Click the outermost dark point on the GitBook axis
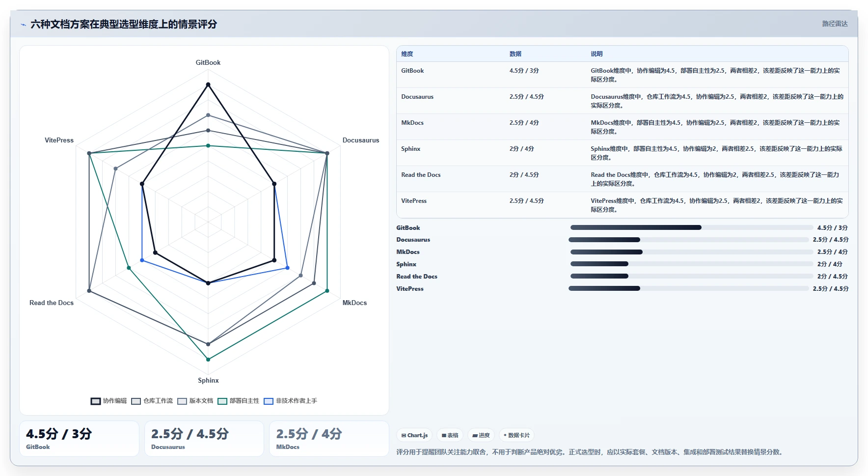The height and width of the screenshot is (476, 868). pyautogui.click(x=208, y=84)
